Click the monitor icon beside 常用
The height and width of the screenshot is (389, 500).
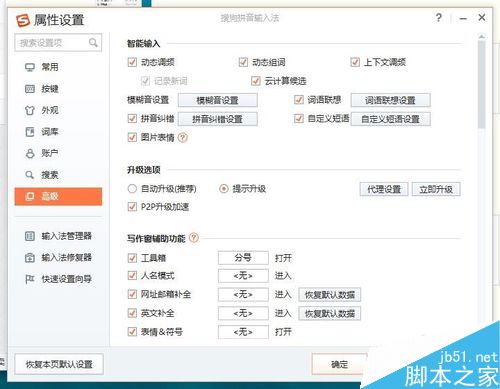tap(30, 67)
